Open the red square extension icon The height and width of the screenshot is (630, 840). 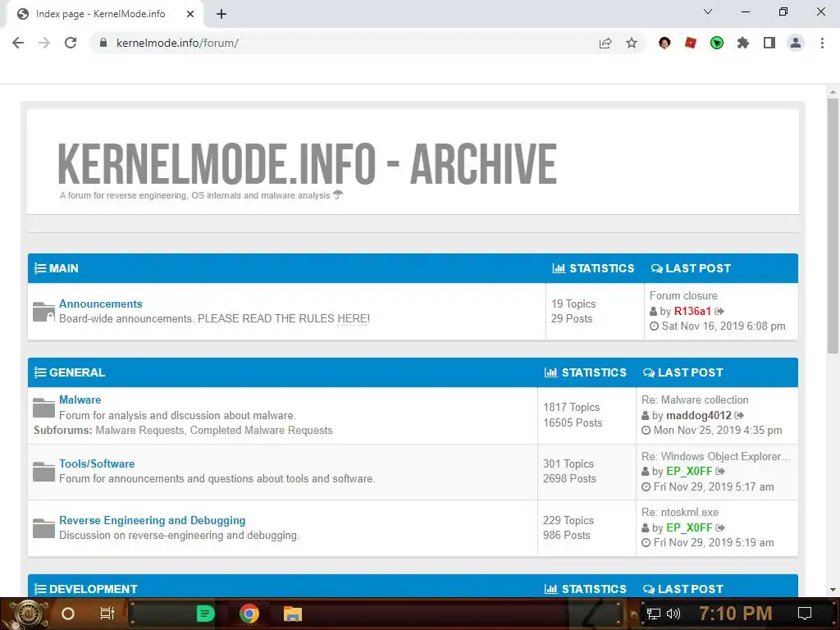pos(691,43)
